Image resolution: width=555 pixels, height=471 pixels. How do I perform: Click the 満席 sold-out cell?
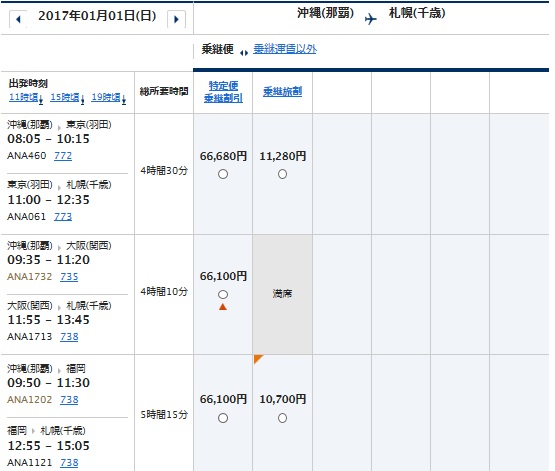coord(282,294)
